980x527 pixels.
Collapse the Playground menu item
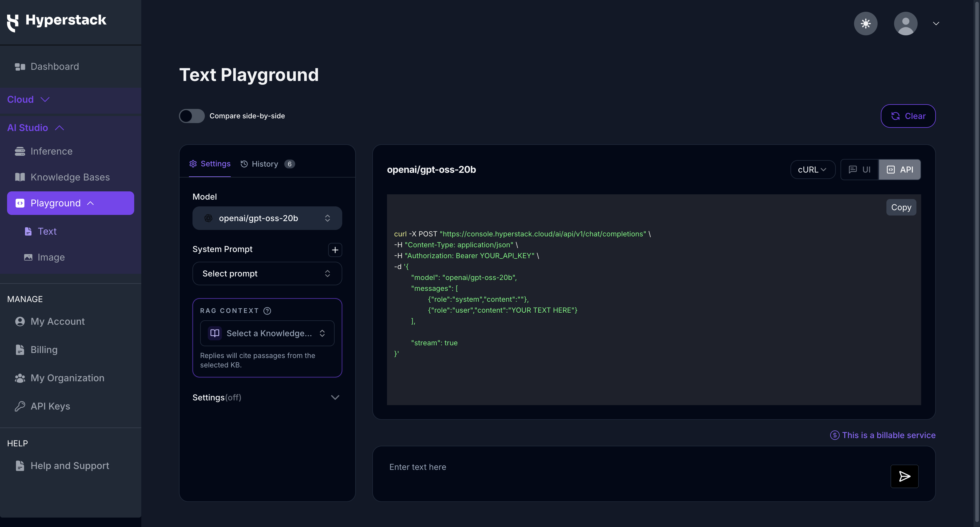tap(70, 203)
